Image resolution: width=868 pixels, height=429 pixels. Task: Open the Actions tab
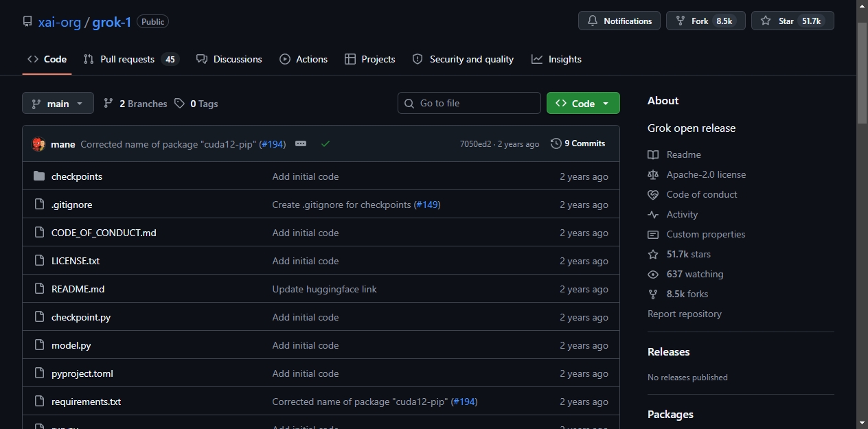click(x=304, y=59)
